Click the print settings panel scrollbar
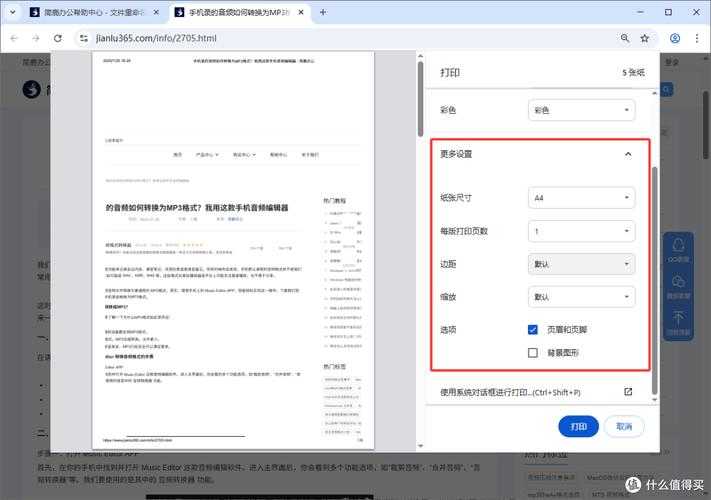The width and height of the screenshot is (711, 500). (x=654, y=281)
